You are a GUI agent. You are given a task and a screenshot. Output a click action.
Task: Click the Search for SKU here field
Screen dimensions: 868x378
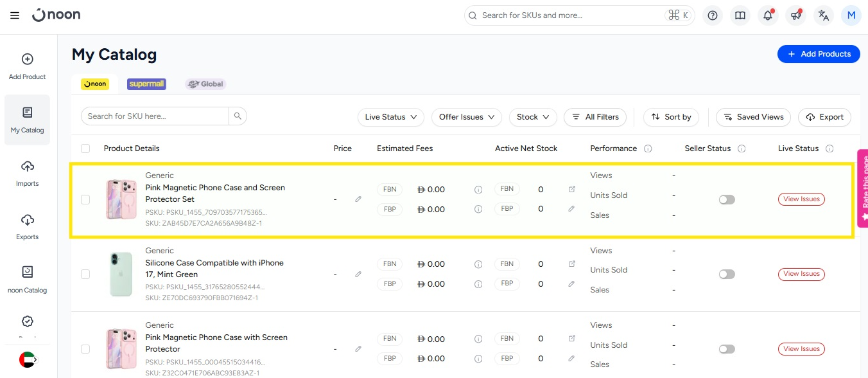[x=155, y=116]
